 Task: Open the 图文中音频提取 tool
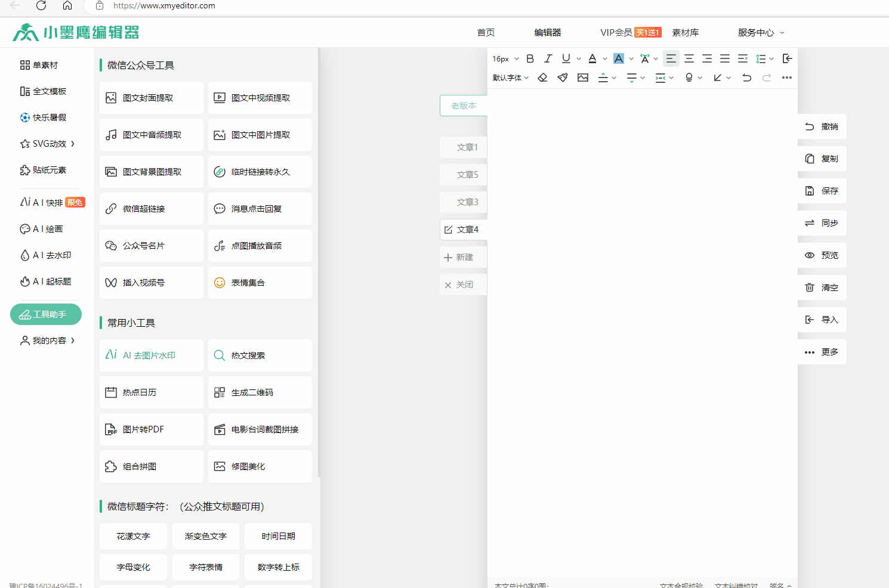[152, 135]
